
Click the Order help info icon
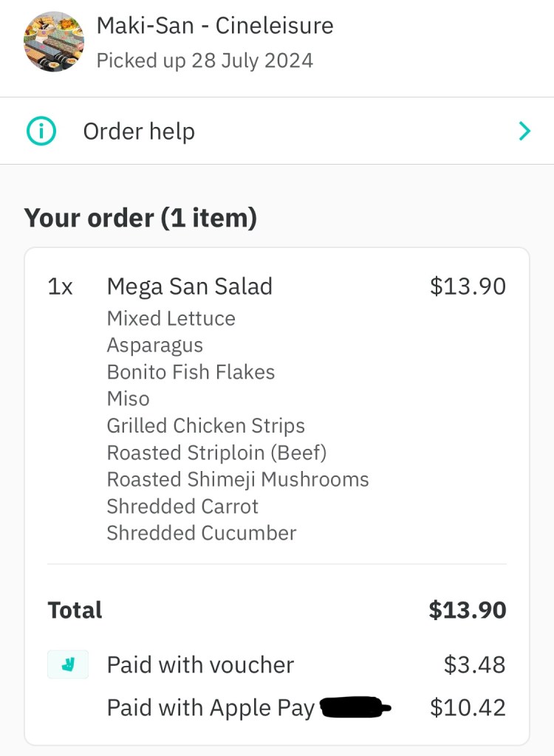pos(41,131)
